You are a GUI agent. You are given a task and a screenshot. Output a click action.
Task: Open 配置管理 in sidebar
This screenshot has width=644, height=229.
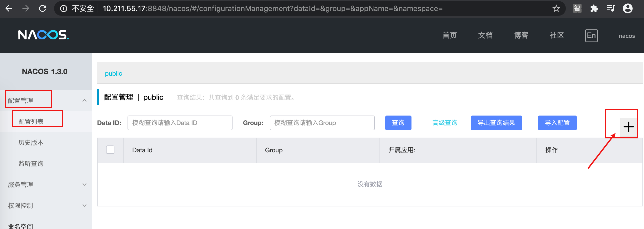coord(20,101)
